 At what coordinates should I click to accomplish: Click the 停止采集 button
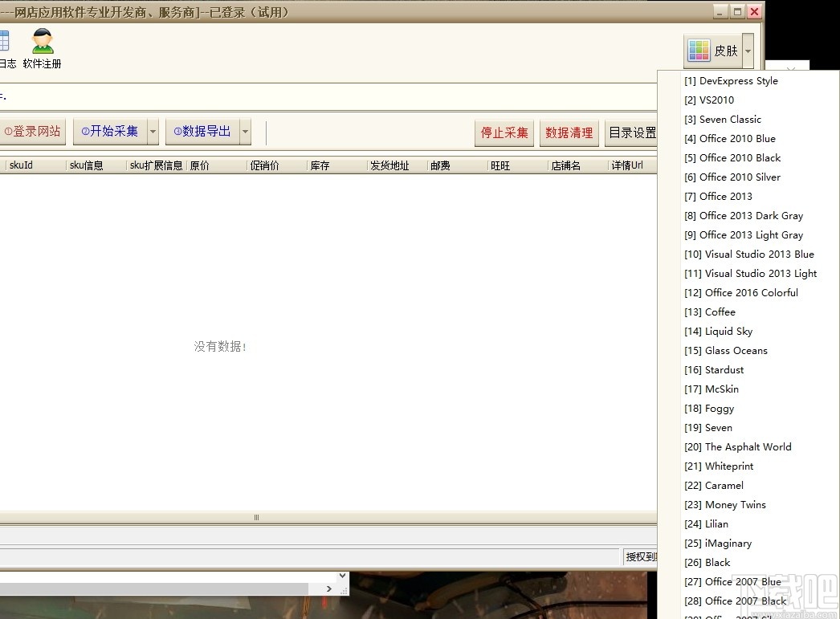[x=504, y=132]
